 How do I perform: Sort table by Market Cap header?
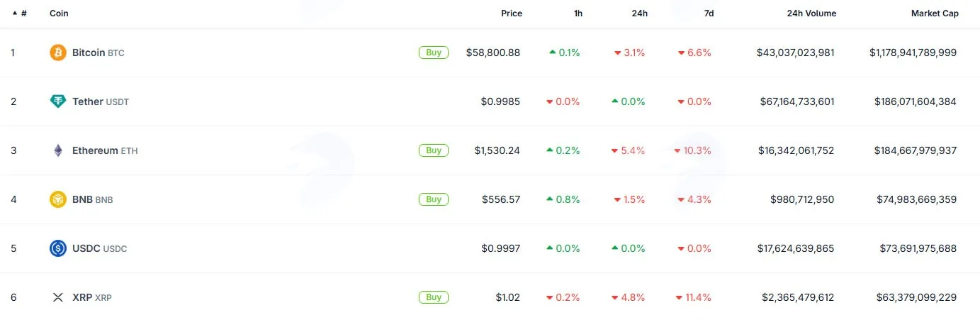935,13
